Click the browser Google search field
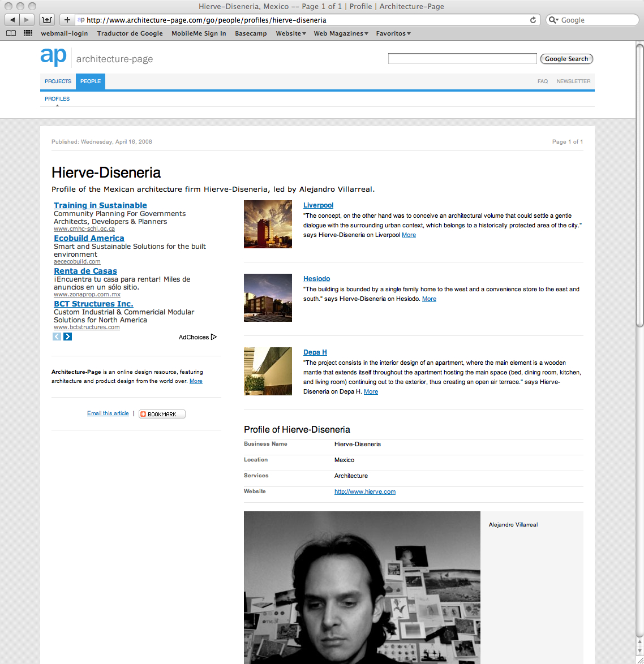 click(593, 20)
